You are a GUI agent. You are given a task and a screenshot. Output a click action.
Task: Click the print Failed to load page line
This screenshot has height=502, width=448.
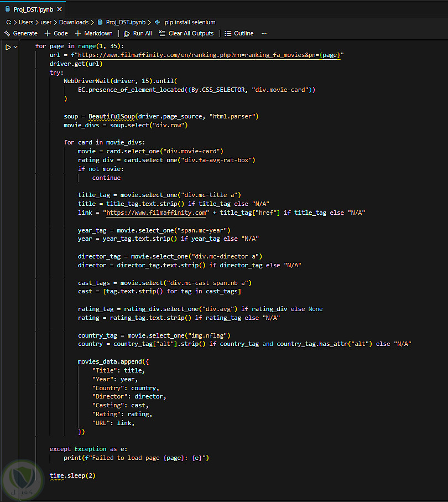point(136,458)
